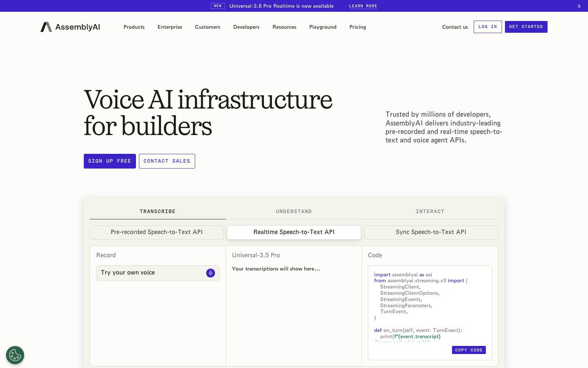Screen dimensions: 588x368
Task: Go to the Playground page
Action: (x=323, y=27)
